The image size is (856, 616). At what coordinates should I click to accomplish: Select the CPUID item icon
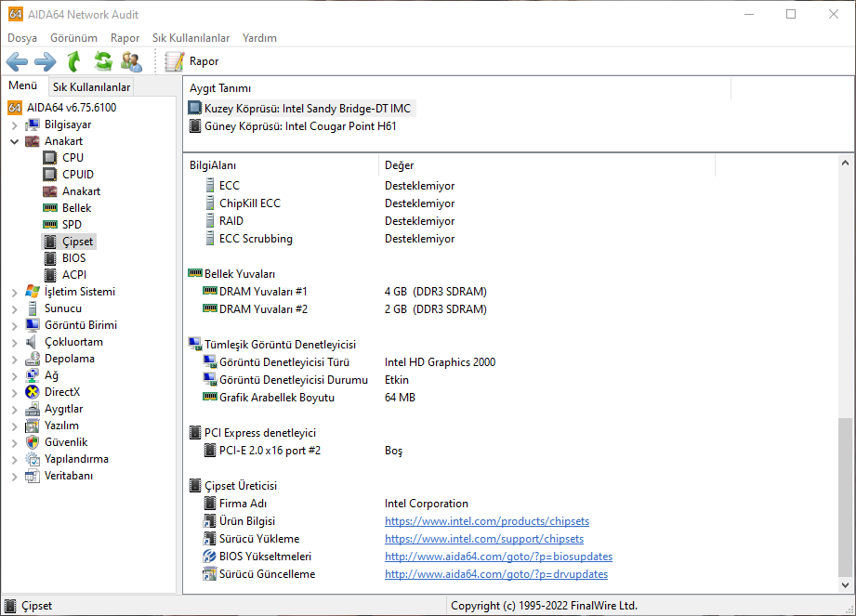[49, 175]
